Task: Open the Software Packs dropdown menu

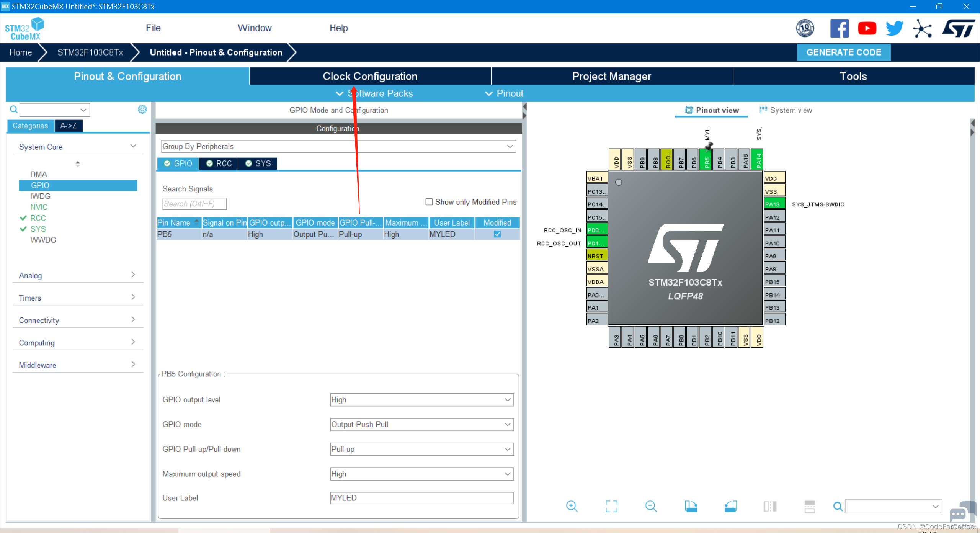Action: (374, 93)
